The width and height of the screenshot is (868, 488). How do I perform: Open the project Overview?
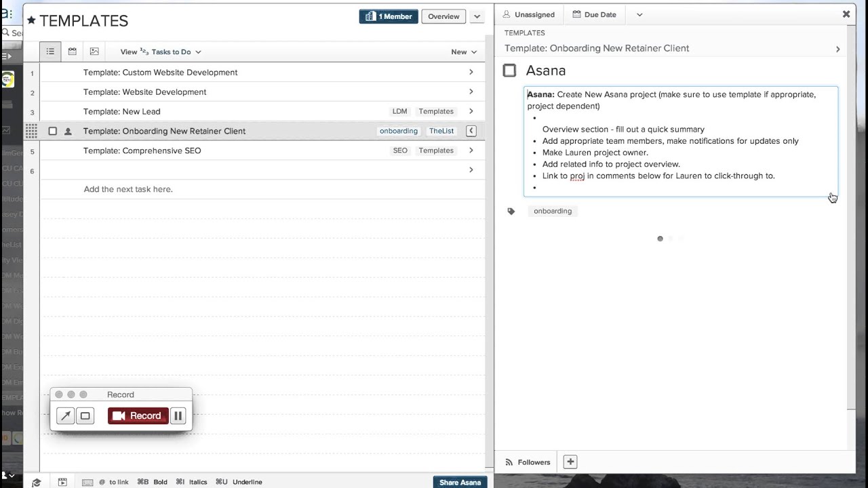(443, 16)
